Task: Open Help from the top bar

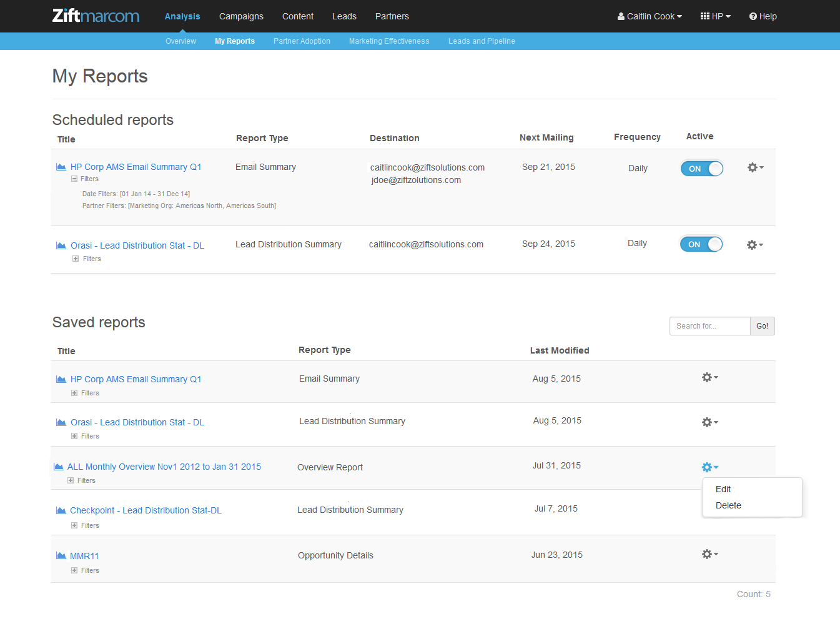Action: coord(763,16)
